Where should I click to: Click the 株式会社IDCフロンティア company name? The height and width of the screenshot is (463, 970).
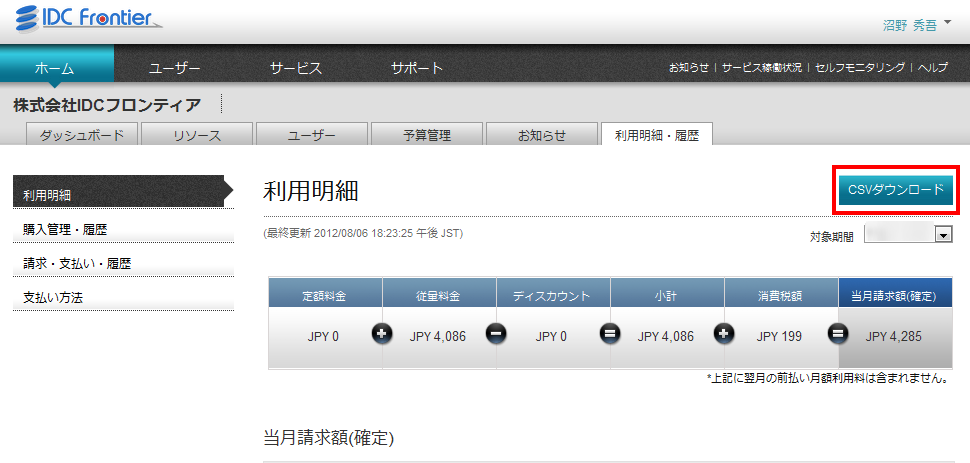click(107, 105)
